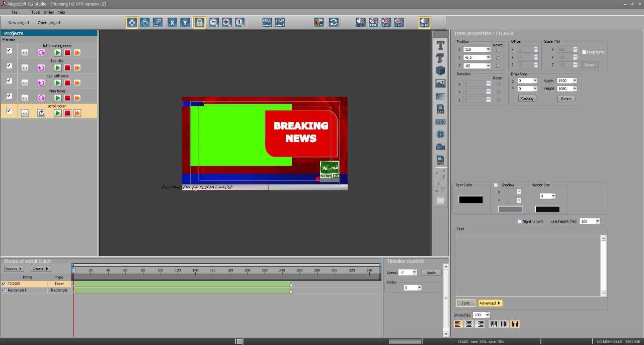Image resolution: width=644 pixels, height=345 pixels.
Task: Toggle the Play audio icon in toolbar
Action: tap(425, 23)
